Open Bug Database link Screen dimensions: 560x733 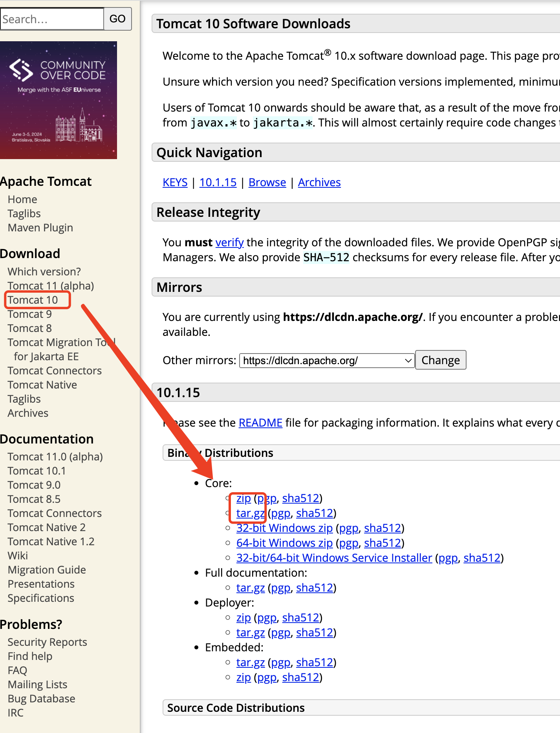pos(41,699)
